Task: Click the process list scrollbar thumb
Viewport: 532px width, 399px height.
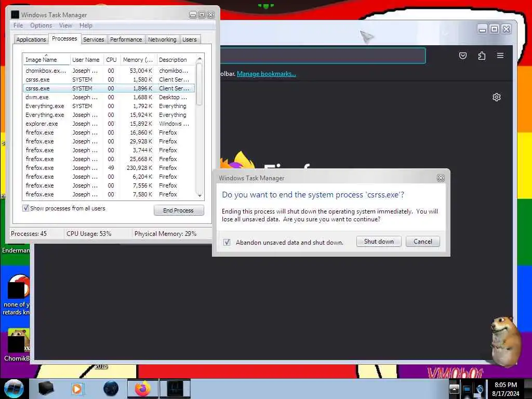Action: 199,84
